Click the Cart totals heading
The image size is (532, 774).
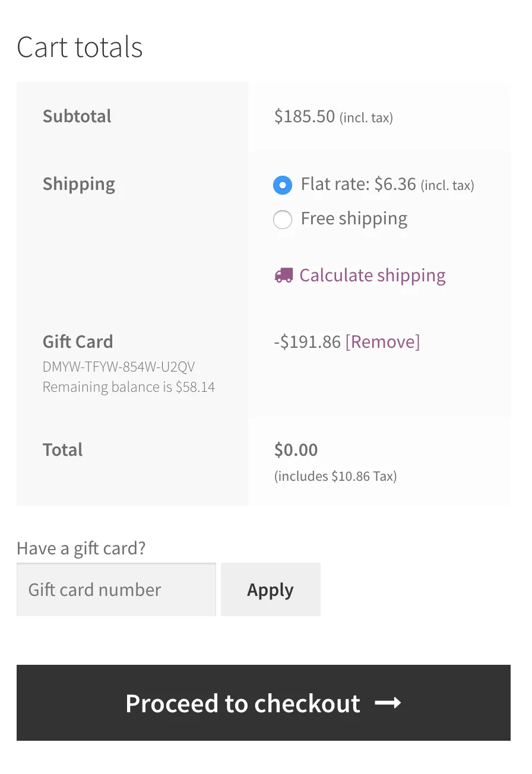(x=80, y=47)
